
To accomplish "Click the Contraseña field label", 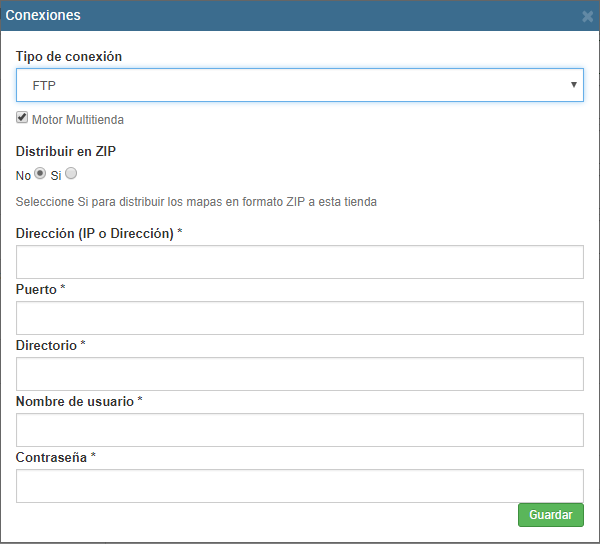I will 51,457.
